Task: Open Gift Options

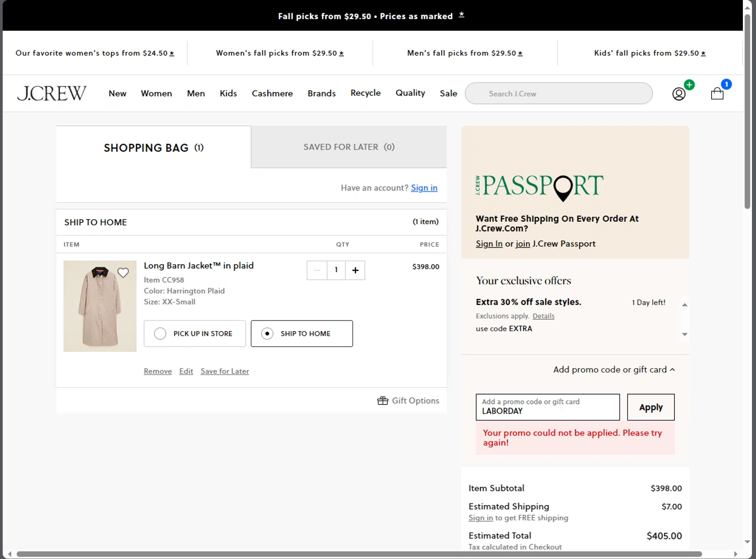Action: (408, 401)
